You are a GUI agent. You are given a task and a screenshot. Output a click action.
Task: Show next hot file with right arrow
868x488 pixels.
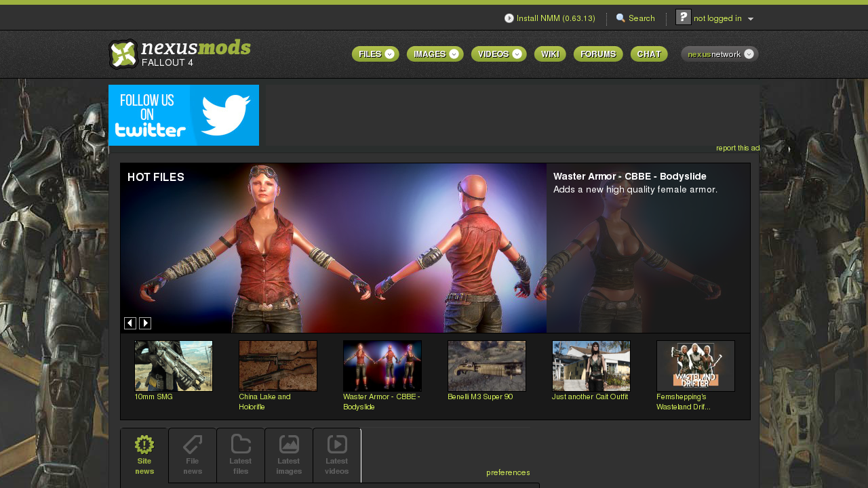pos(145,323)
